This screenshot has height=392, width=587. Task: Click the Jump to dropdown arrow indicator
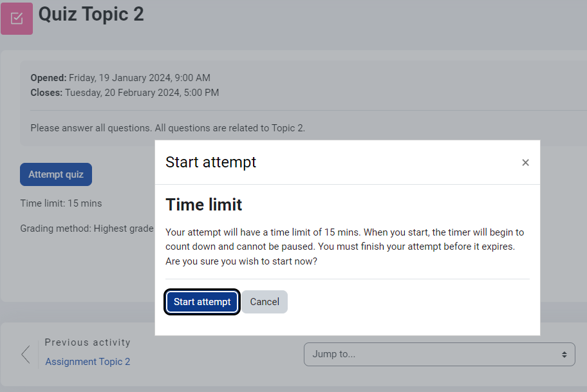click(x=564, y=355)
